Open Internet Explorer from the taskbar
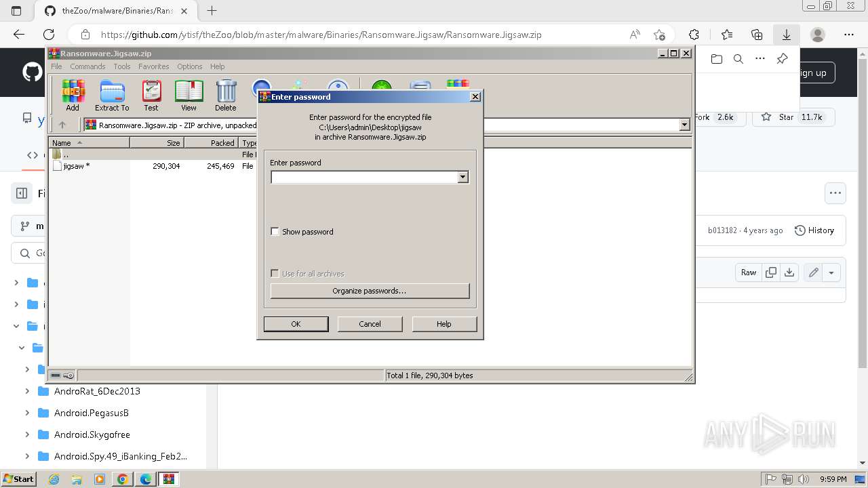The image size is (868, 488). (x=54, y=479)
